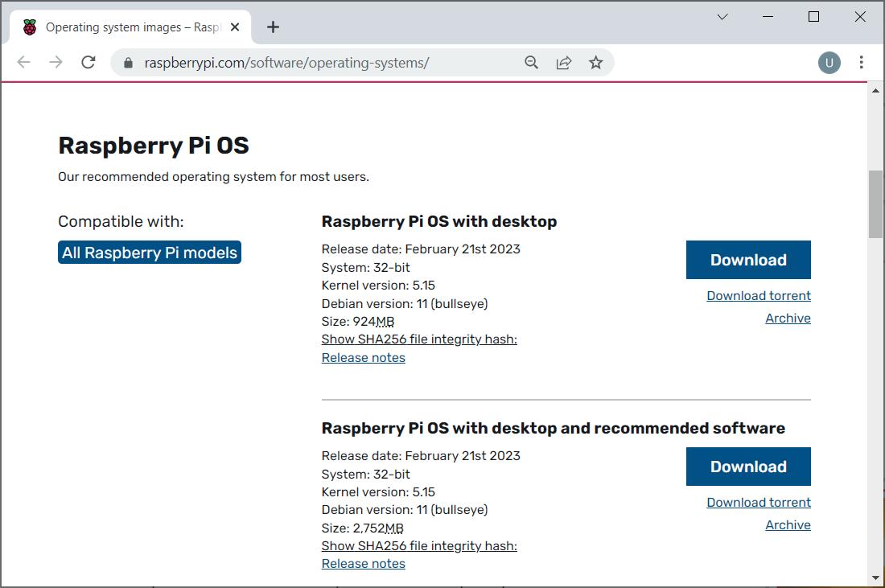Show SHA256 hash for recommended software edition
The width and height of the screenshot is (885, 588).
pos(419,545)
